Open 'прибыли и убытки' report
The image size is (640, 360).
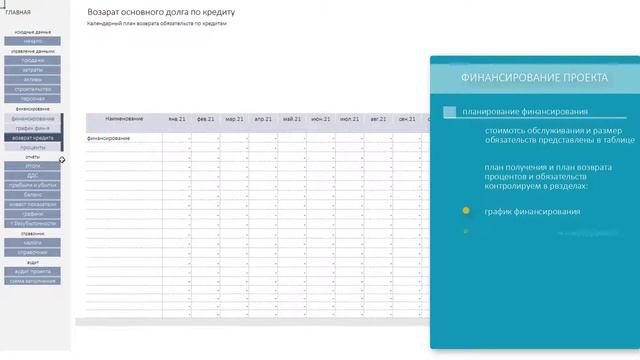click(x=33, y=185)
